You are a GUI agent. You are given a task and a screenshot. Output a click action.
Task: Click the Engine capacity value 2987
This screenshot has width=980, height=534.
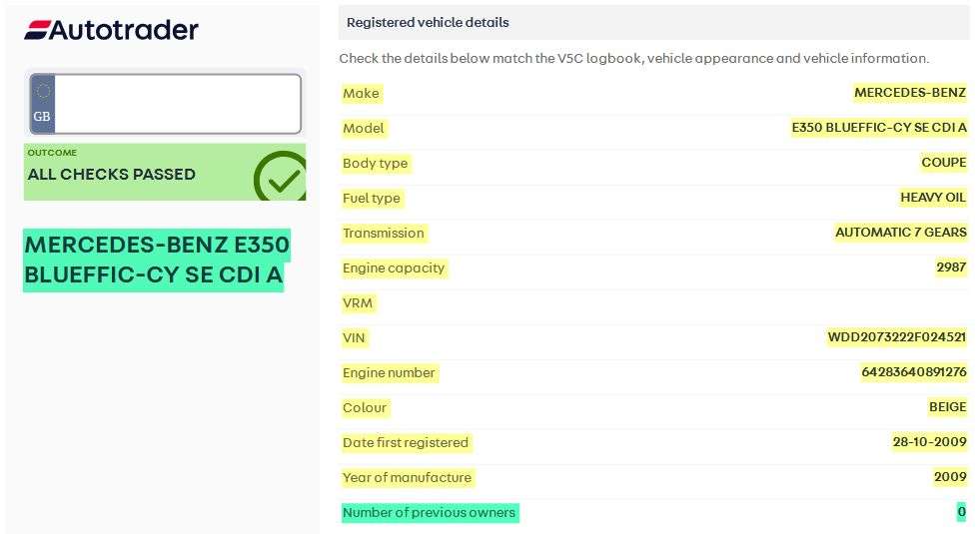(951, 267)
